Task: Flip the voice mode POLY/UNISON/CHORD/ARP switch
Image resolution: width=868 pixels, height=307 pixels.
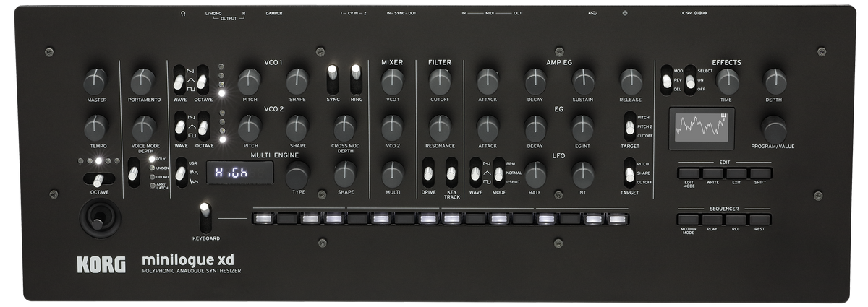Action: click(132, 173)
